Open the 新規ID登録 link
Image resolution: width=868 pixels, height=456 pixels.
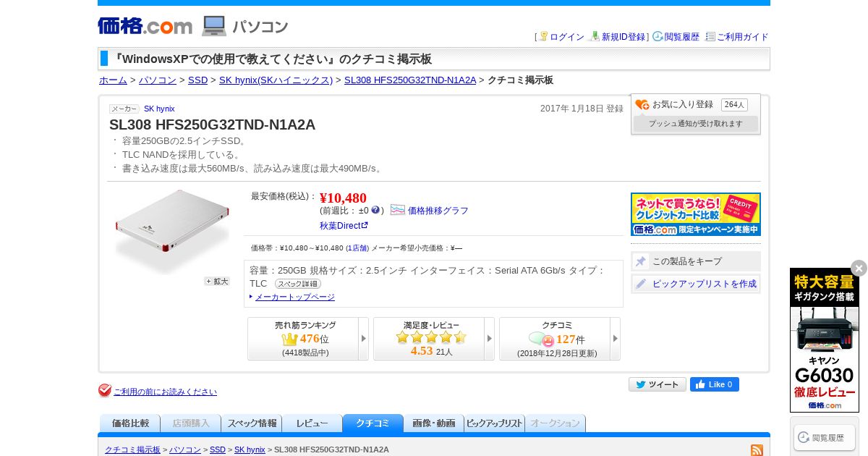coord(624,37)
